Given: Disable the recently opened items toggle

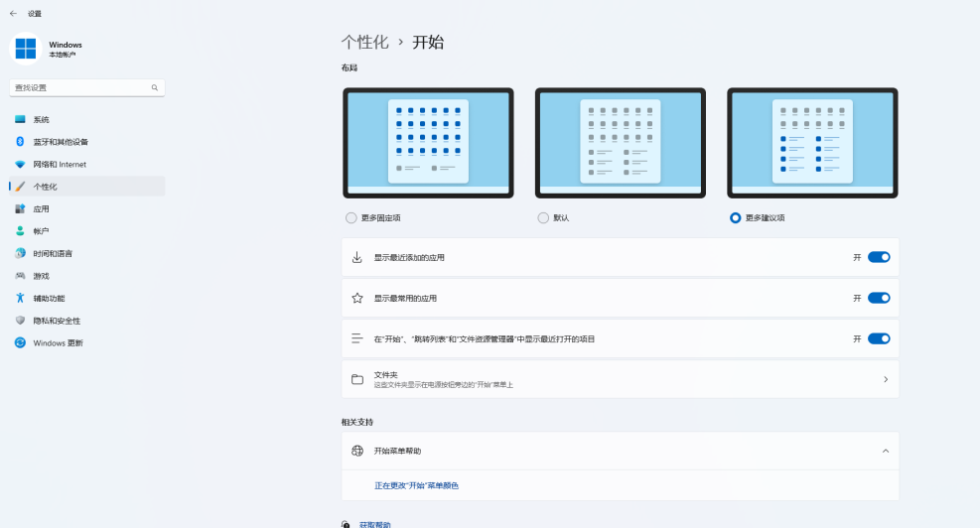Looking at the screenshot, I should point(879,338).
